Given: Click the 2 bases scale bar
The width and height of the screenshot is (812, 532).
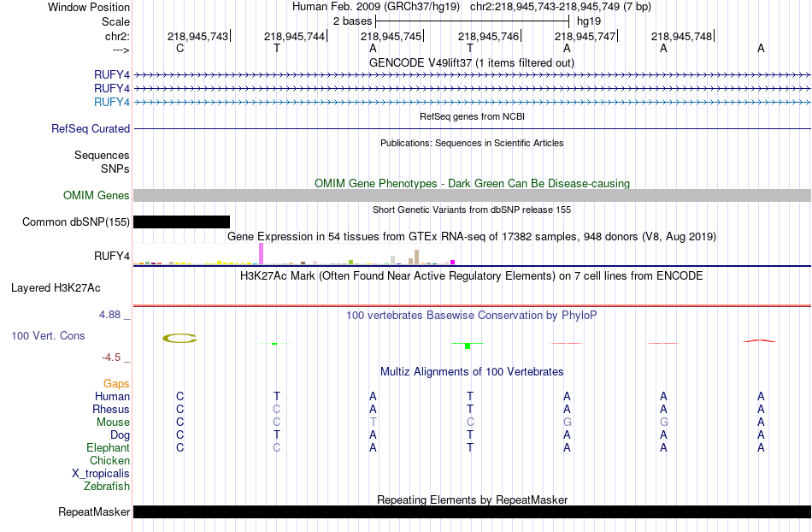Looking at the screenshot, I should point(473,21).
